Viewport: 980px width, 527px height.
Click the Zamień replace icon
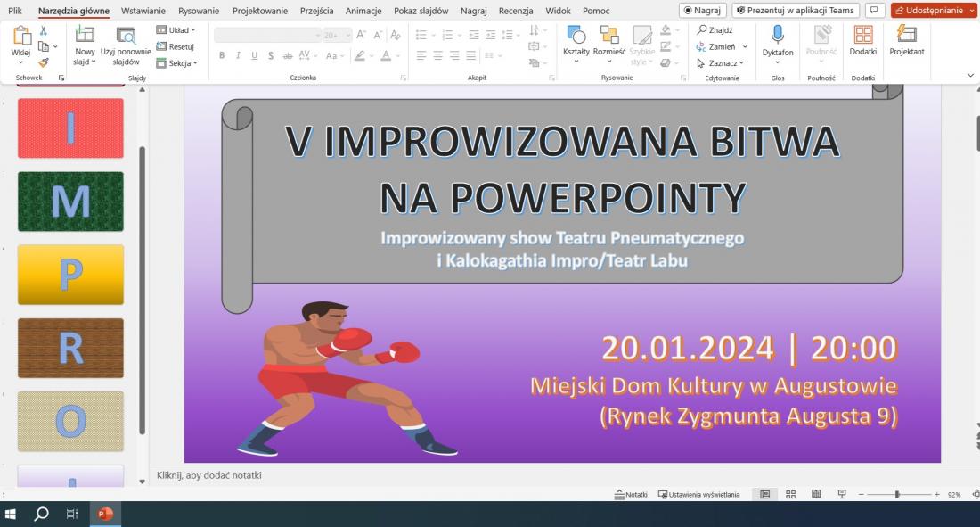701,47
